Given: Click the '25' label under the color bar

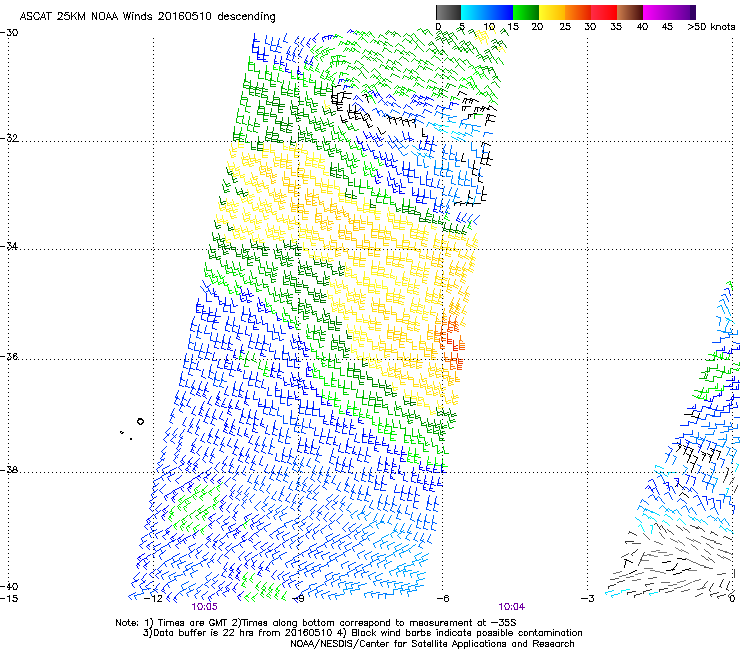Looking at the screenshot, I should pos(565,27).
